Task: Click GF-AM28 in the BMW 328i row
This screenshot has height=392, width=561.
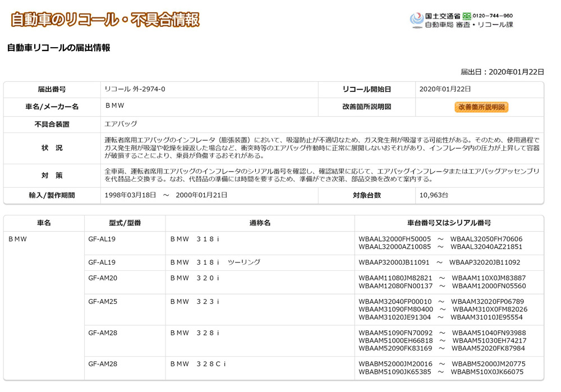Action: (x=103, y=333)
